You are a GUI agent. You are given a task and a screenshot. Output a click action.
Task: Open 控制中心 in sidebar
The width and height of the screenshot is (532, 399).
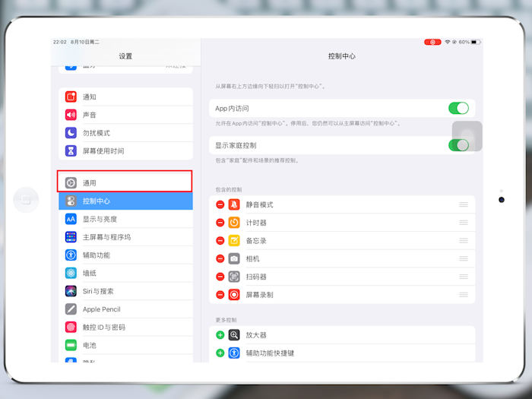click(x=125, y=201)
